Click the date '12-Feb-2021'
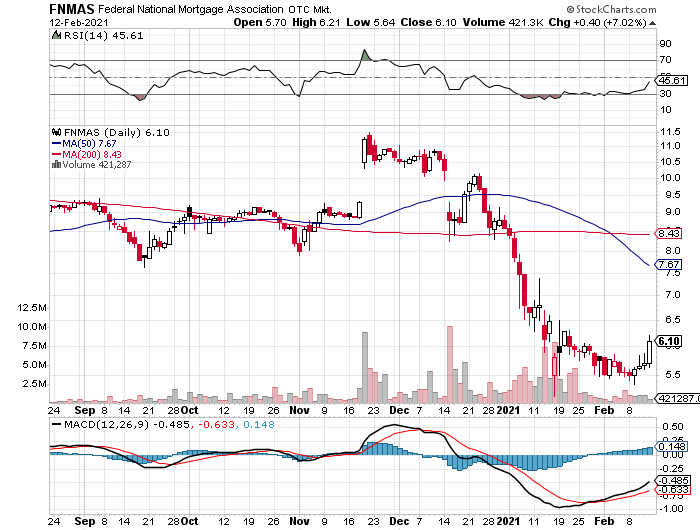 pos(79,22)
